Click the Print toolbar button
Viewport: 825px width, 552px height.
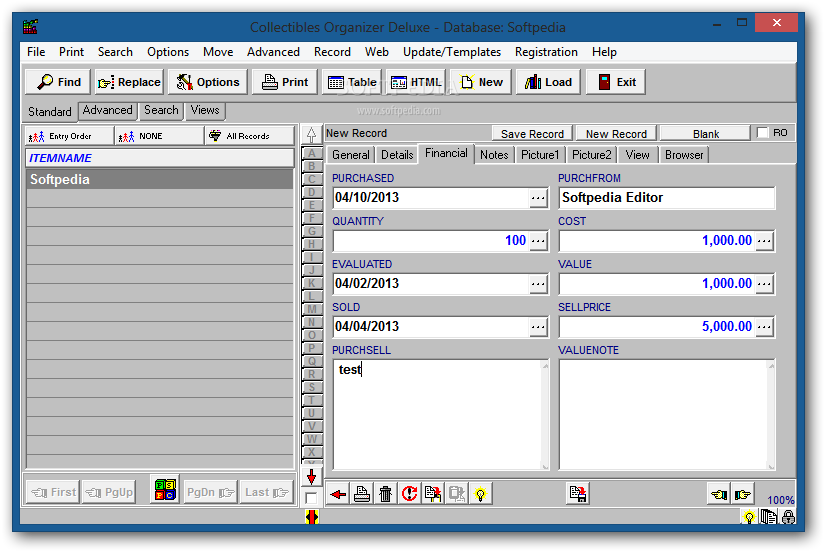[x=285, y=82]
